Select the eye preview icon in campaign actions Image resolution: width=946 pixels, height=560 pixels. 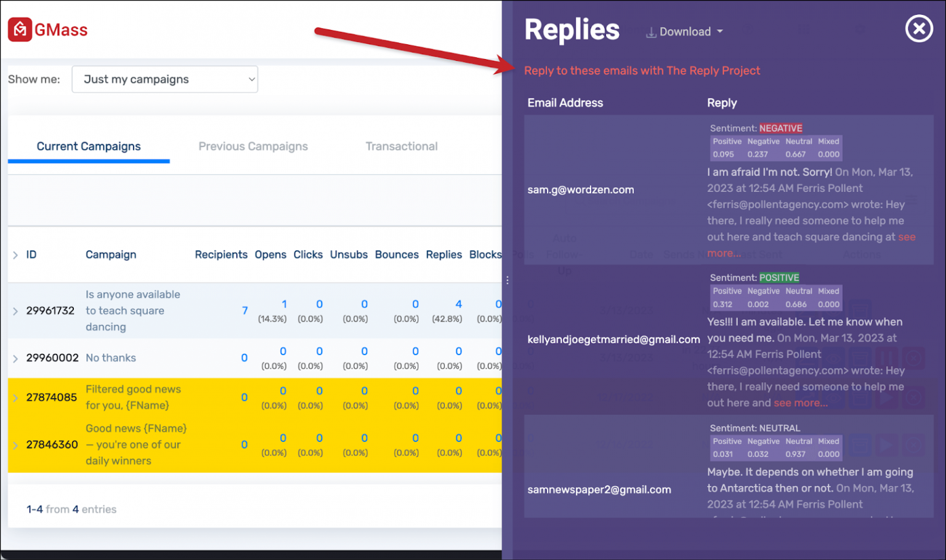coord(834,357)
